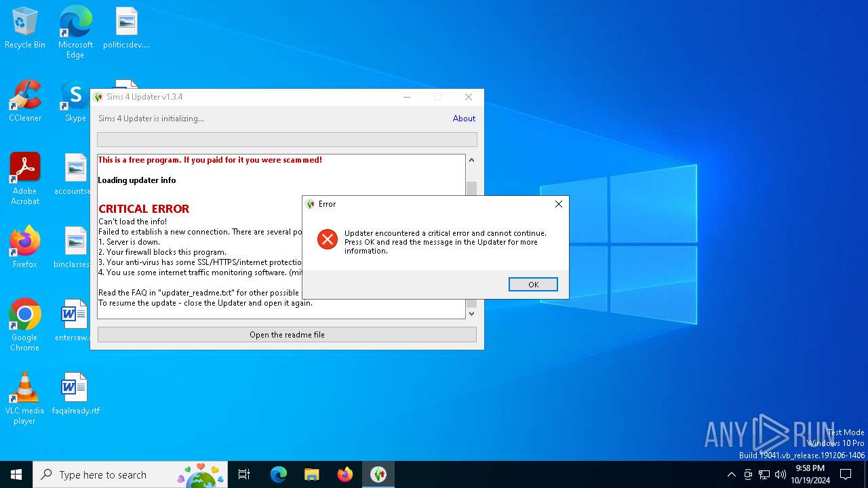Open Microsoft Edge desktop shortcut
This screenshot has width=868, height=488.
[75, 33]
